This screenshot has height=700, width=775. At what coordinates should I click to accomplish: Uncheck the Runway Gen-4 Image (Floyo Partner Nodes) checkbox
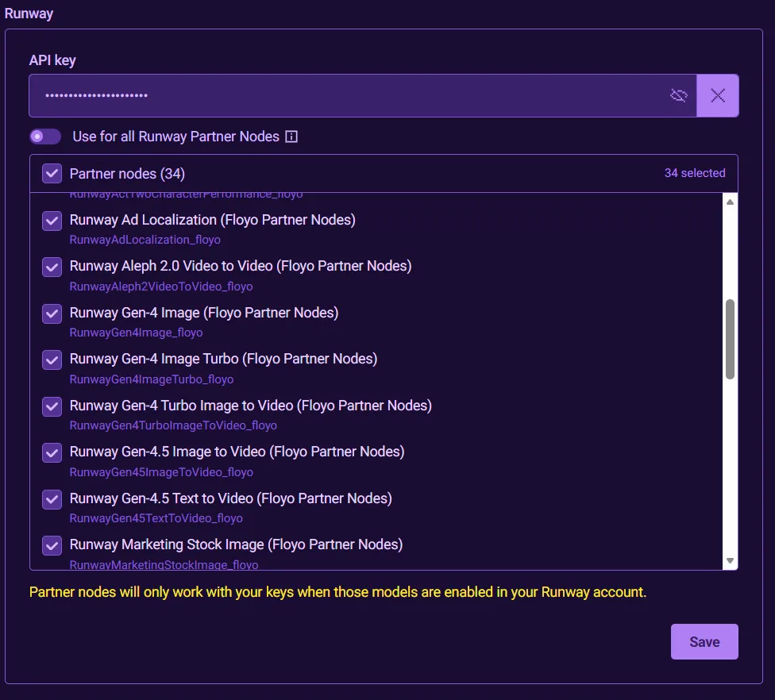[x=52, y=313]
